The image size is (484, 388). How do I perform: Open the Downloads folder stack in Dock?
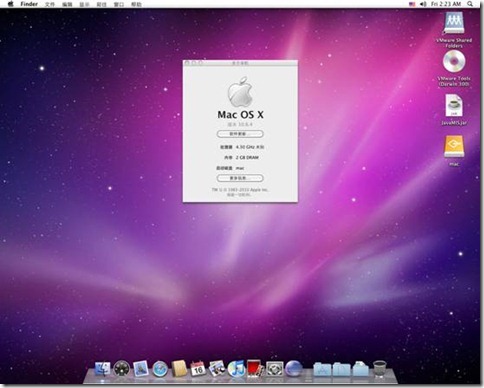point(361,369)
